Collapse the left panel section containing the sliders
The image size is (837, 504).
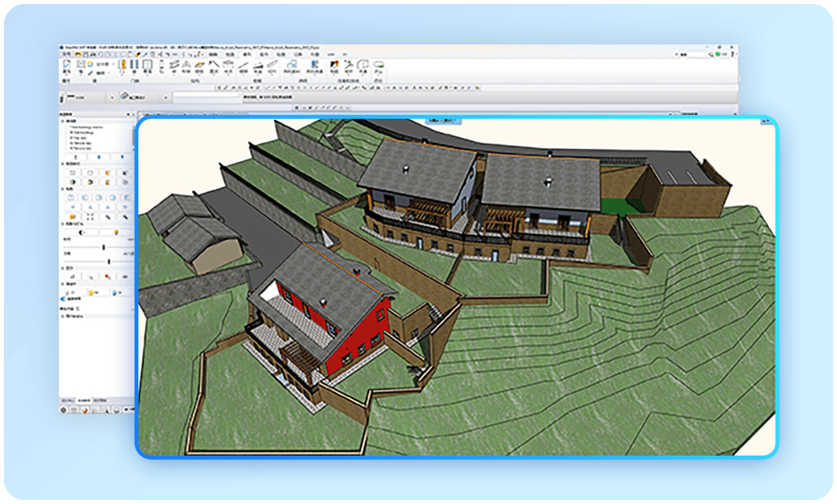63,224
